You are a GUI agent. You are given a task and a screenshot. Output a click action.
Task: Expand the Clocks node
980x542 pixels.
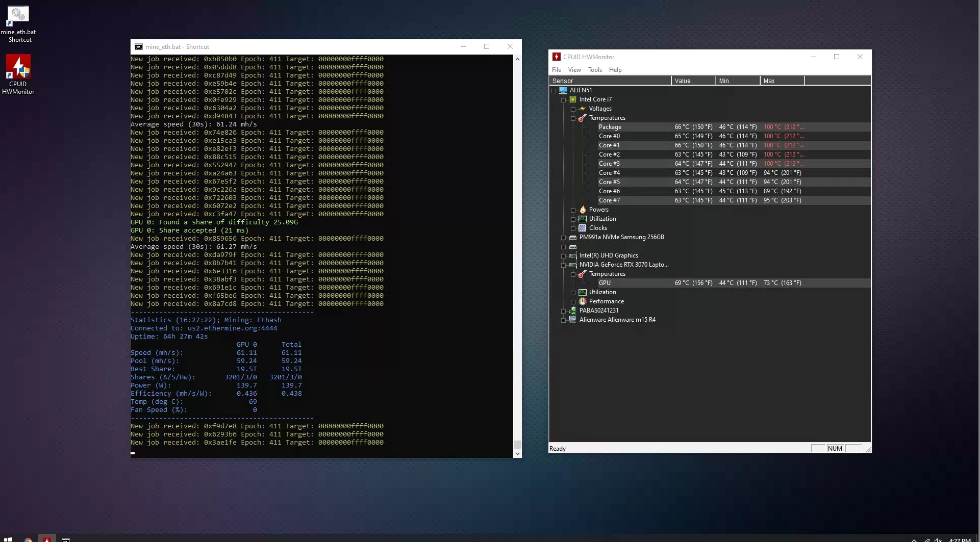coord(573,228)
